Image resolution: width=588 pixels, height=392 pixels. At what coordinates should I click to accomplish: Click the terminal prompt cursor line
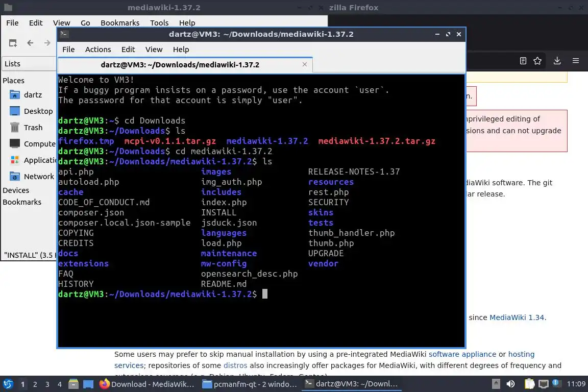(x=163, y=294)
